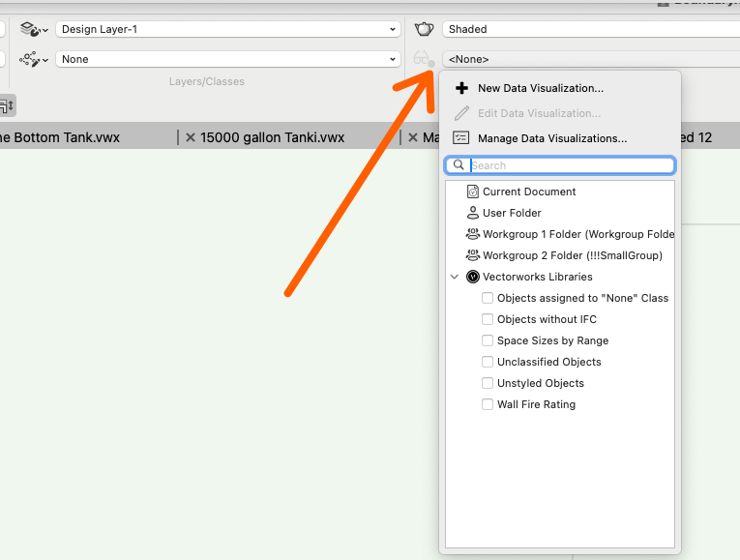Click the Data Visualization glasses icon

click(x=423, y=60)
